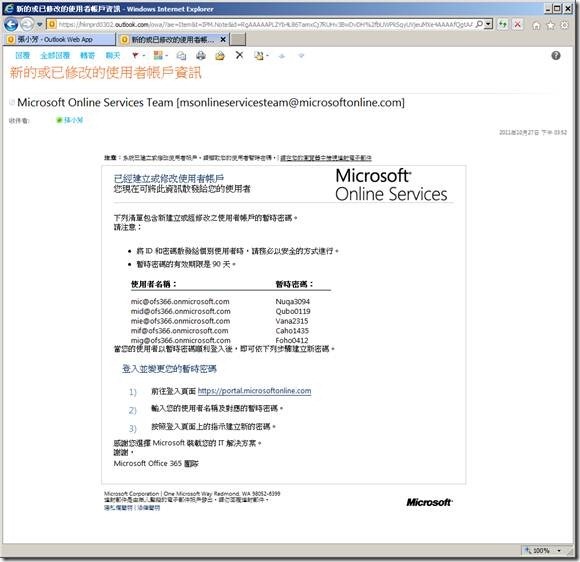
Task: Click temporary password Foho0412
Action: pyautogui.click(x=292, y=340)
